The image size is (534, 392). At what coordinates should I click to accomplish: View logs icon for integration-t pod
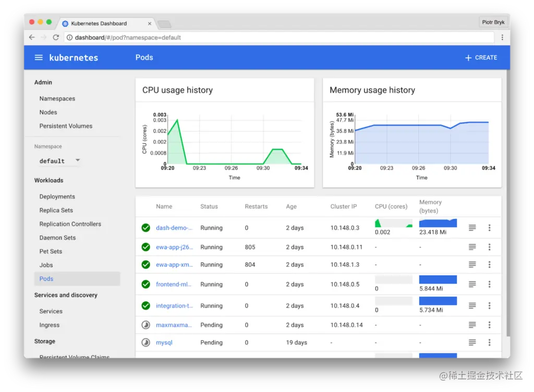[x=472, y=305]
